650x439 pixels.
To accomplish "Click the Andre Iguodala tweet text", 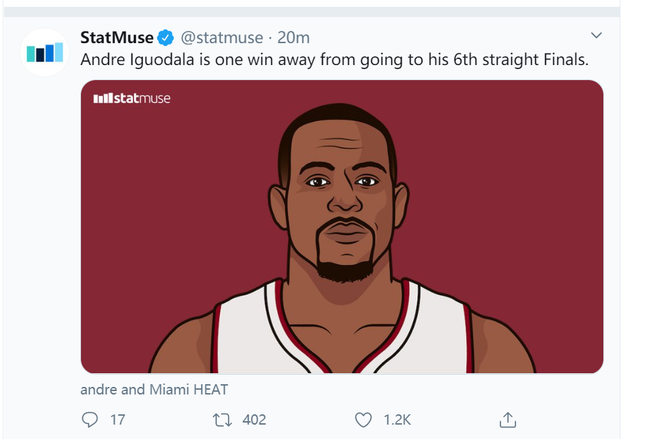I will pos(334,60).
